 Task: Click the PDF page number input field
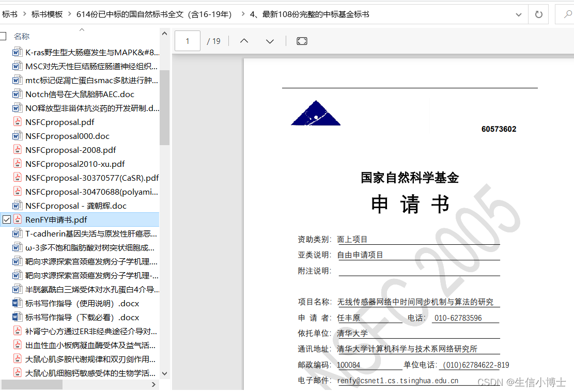point(188,41)
